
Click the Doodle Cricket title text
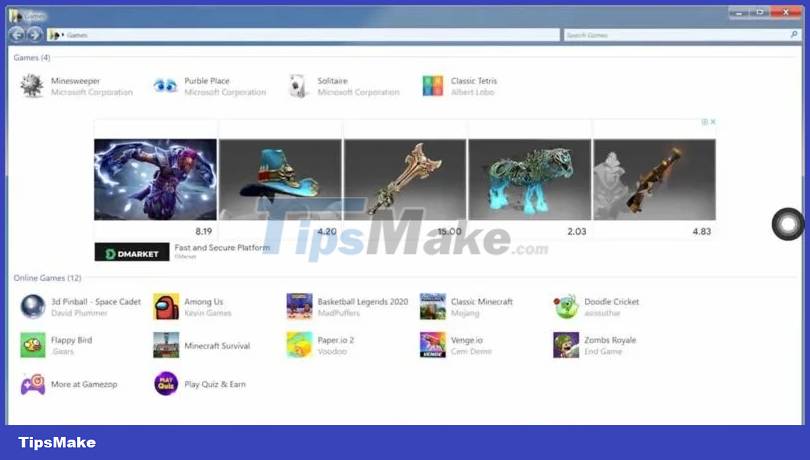point(612,301)
